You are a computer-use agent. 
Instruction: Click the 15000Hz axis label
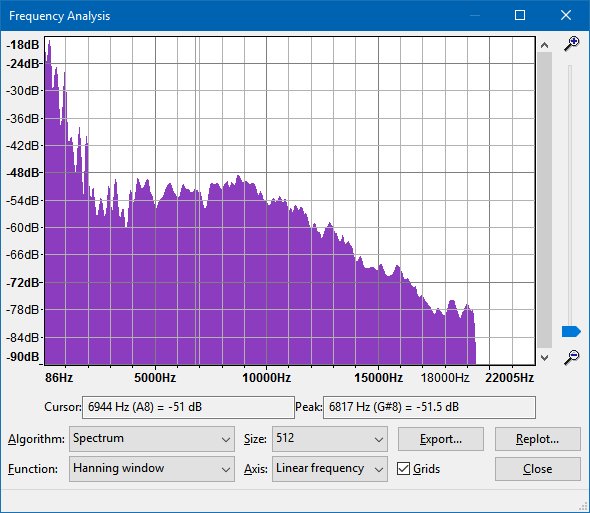(378, 378)
